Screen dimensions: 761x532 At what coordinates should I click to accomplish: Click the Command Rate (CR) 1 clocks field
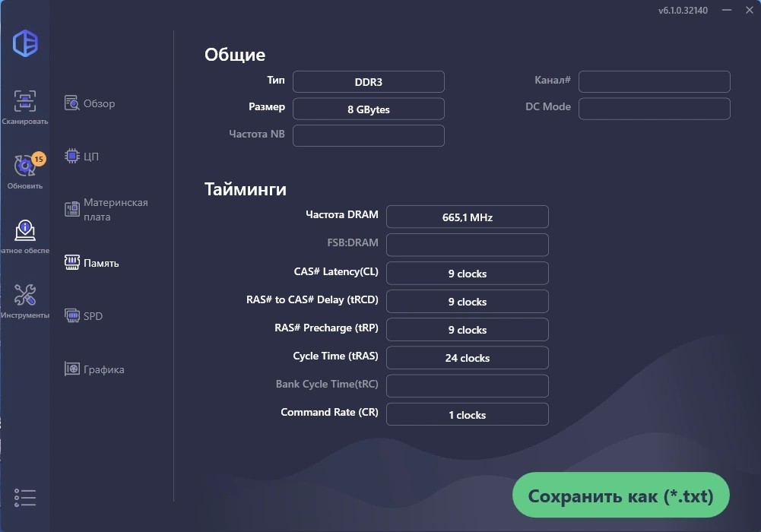[468, 414]
